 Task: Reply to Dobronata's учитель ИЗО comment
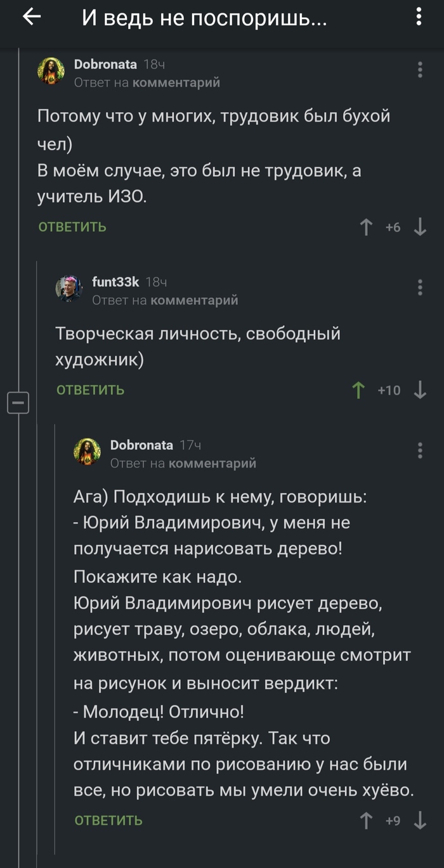pyautogui.click(x=72, y=227)
